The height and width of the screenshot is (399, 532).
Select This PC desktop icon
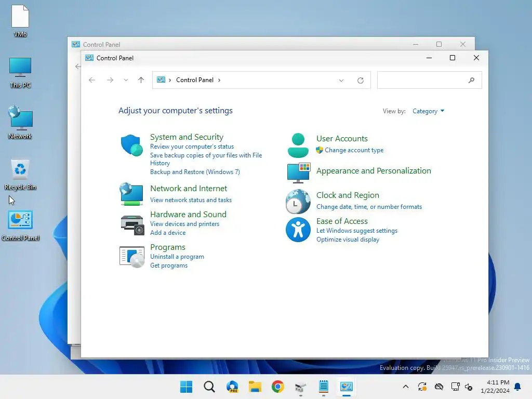[20, 73]
